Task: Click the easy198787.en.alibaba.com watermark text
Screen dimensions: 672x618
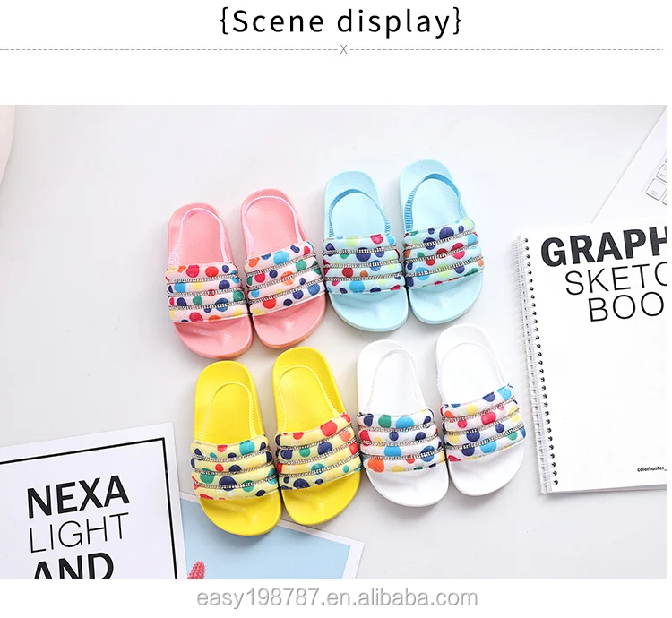Action: (337, 598)
